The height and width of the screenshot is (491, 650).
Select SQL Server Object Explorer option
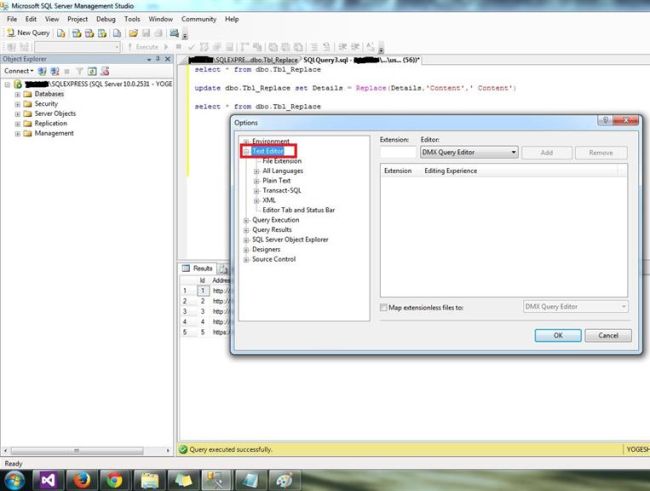pyautogui.click(x=290, y=240)
